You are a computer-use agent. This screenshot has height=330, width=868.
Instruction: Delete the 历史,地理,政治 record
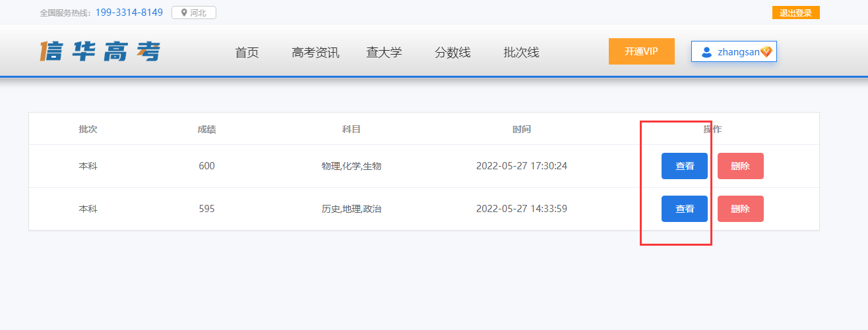(x=740, y=209)
